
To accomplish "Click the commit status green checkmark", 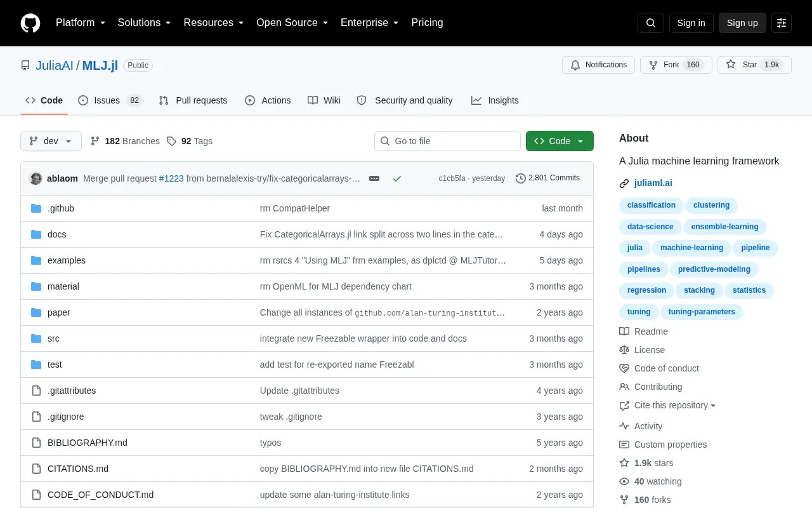I will 397,178.
